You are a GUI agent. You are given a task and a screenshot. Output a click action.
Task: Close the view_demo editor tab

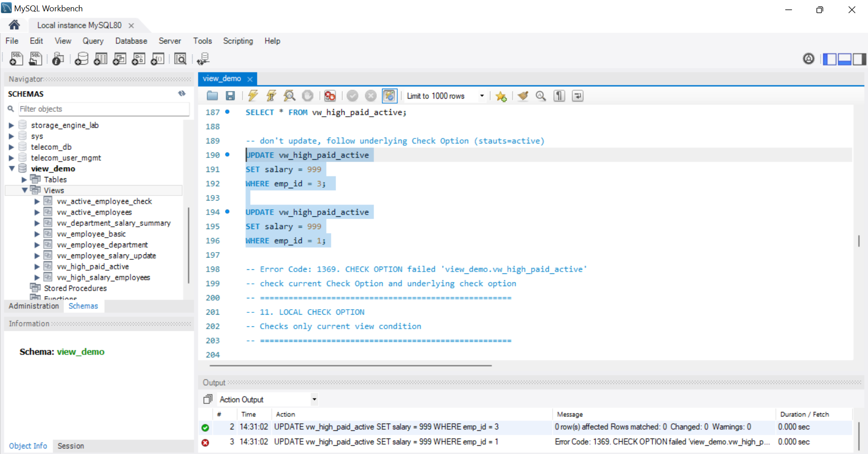(250, 79)
